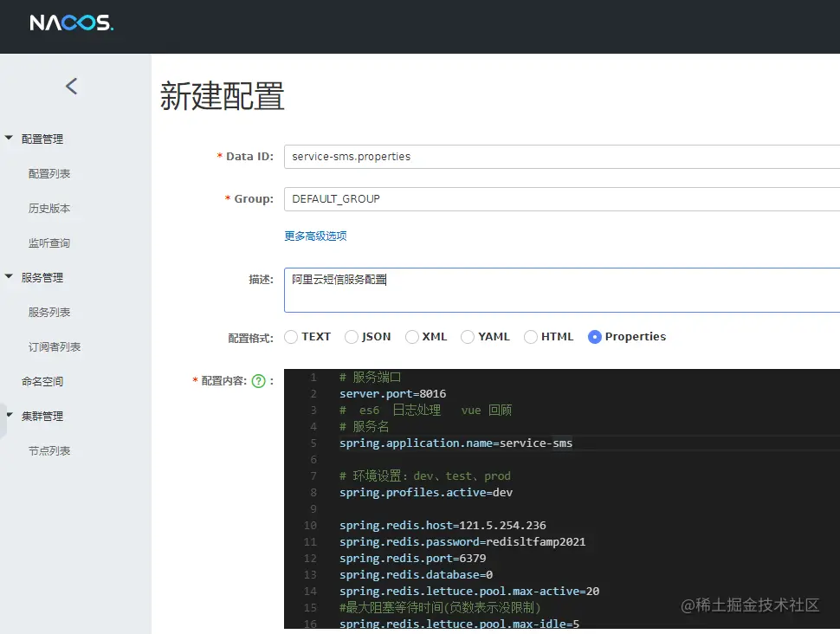Screen dimensions: 840x634
Task: Click the 新建配置 page heading
Action: click(223, 96)
